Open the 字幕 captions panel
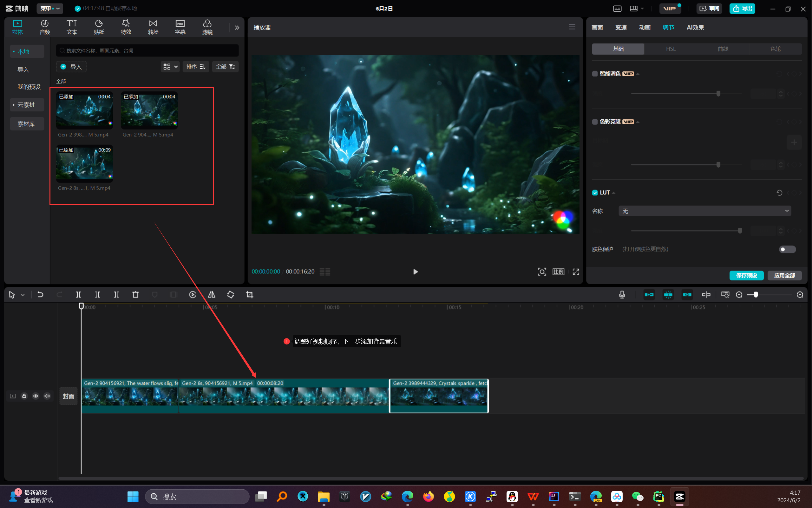 pos(180,27)
